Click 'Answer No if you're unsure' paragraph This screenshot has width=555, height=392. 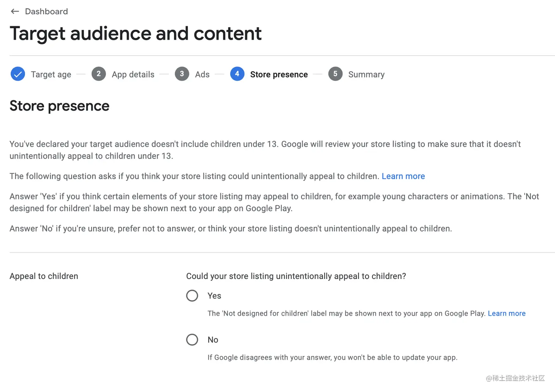[x=231, y=229]
